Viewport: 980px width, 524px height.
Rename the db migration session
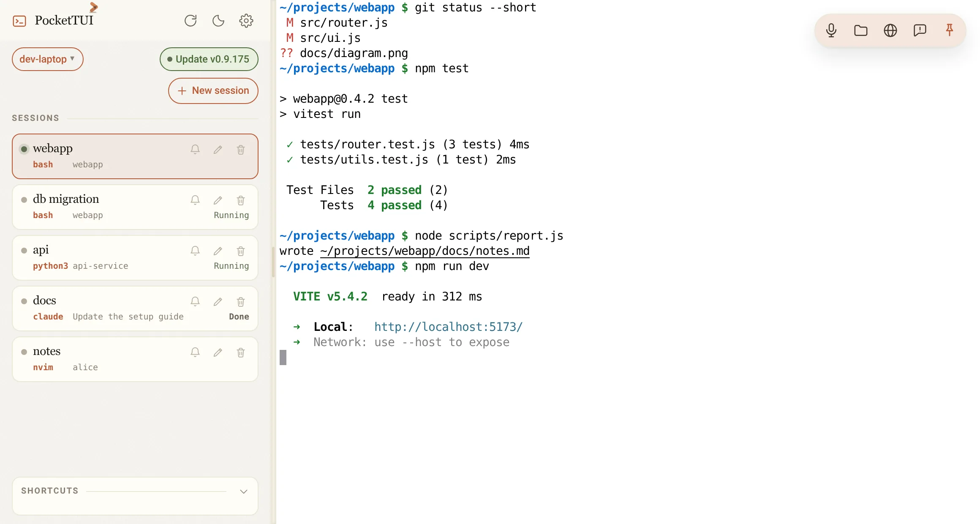pos(218,200)
